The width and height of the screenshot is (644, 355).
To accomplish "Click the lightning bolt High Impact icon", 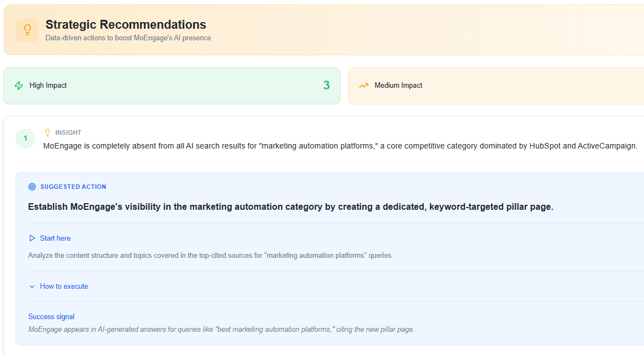I will pos(19,86).
